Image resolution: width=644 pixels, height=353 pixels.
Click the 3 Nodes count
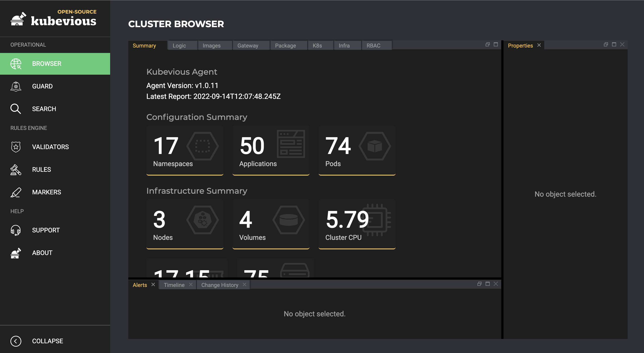[x=159, y=219]
